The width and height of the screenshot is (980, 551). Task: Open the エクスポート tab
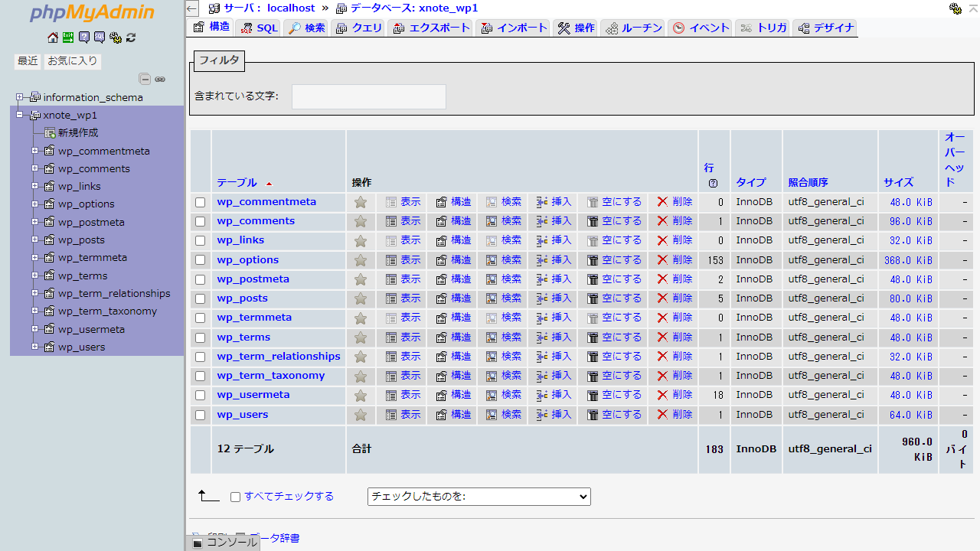431,28
